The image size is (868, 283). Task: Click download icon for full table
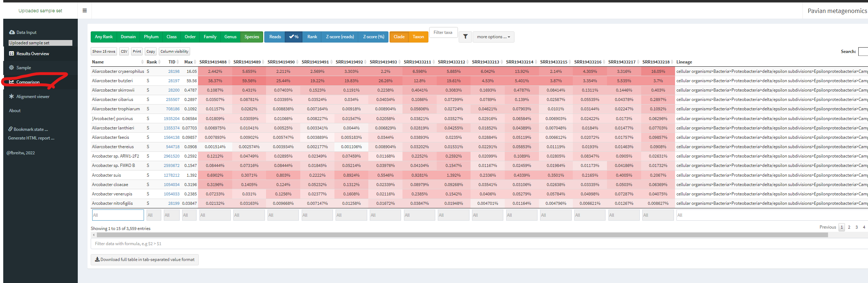tap(97, 260)
